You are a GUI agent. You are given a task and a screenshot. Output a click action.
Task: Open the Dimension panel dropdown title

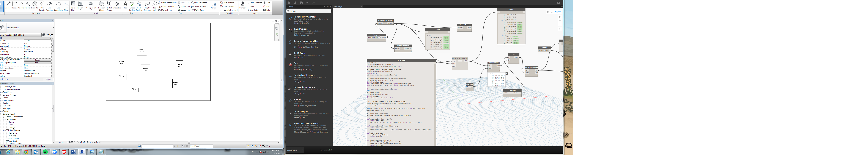tap(37, 13)
